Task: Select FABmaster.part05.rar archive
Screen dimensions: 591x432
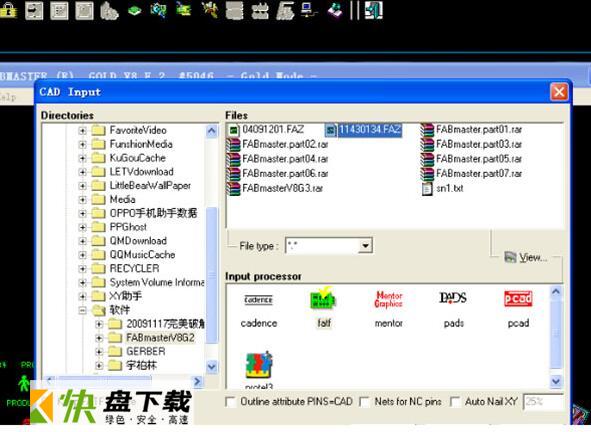Action: (472, 159)
